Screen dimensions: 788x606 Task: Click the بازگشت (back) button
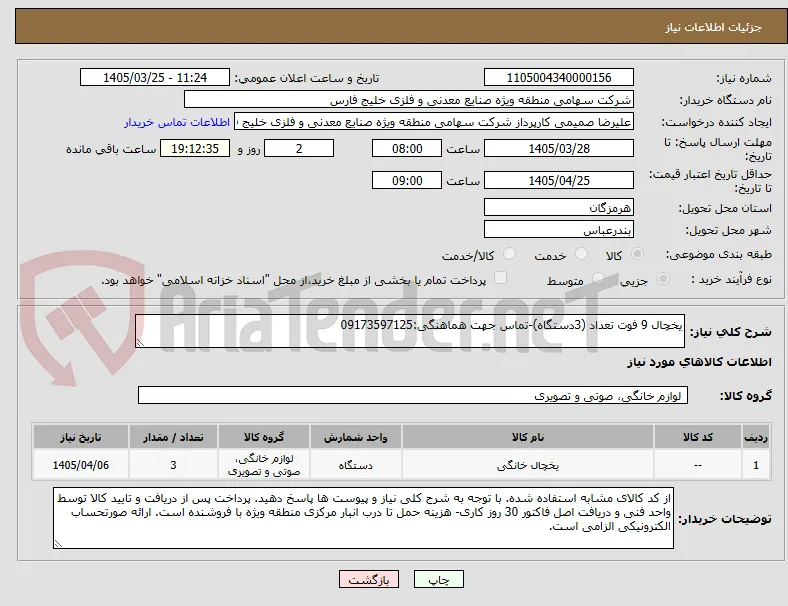(369, 579)
